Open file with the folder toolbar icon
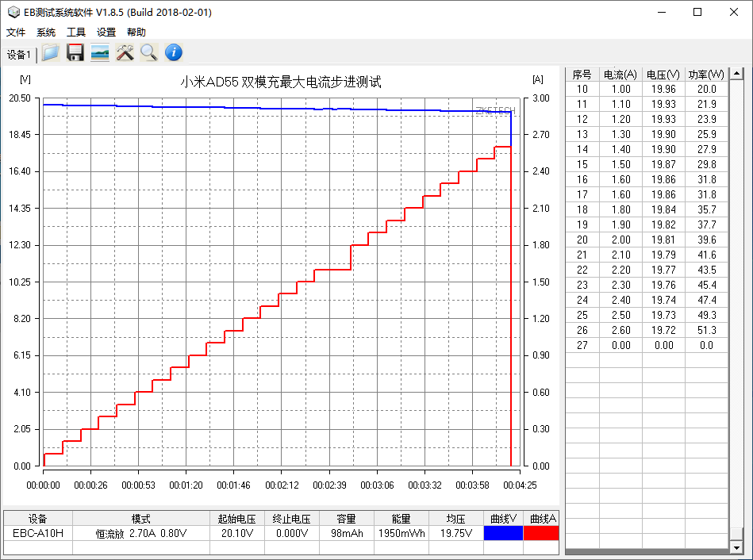Screen dimensions: 753x560 (x=50, y=52)
